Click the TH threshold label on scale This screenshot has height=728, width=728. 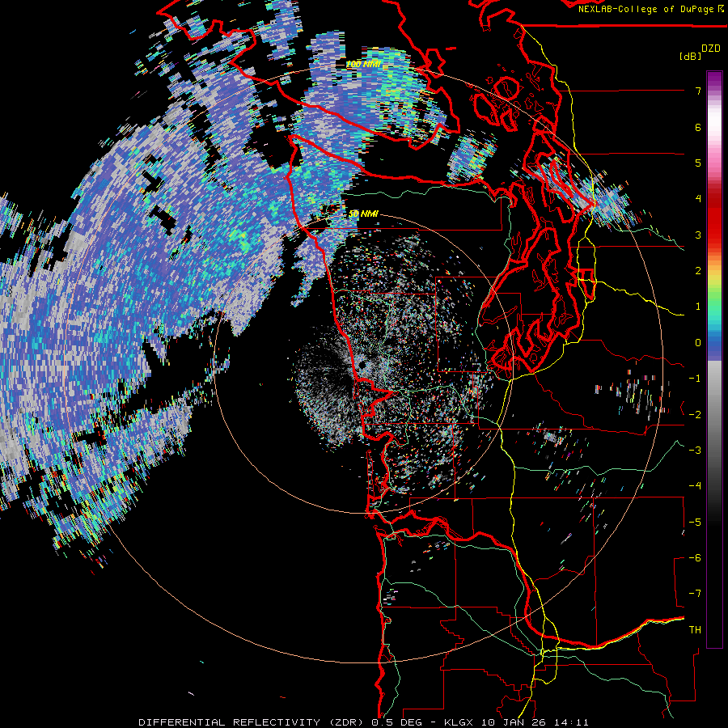695,630
